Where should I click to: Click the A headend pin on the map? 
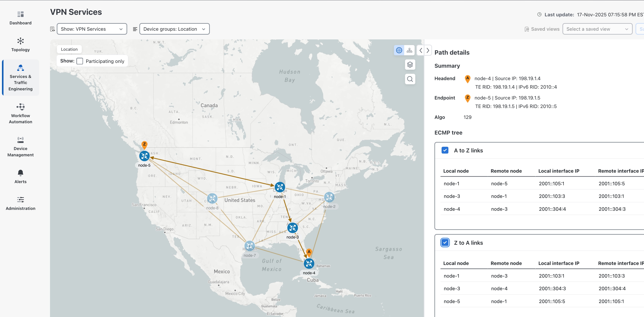(309, 252)
